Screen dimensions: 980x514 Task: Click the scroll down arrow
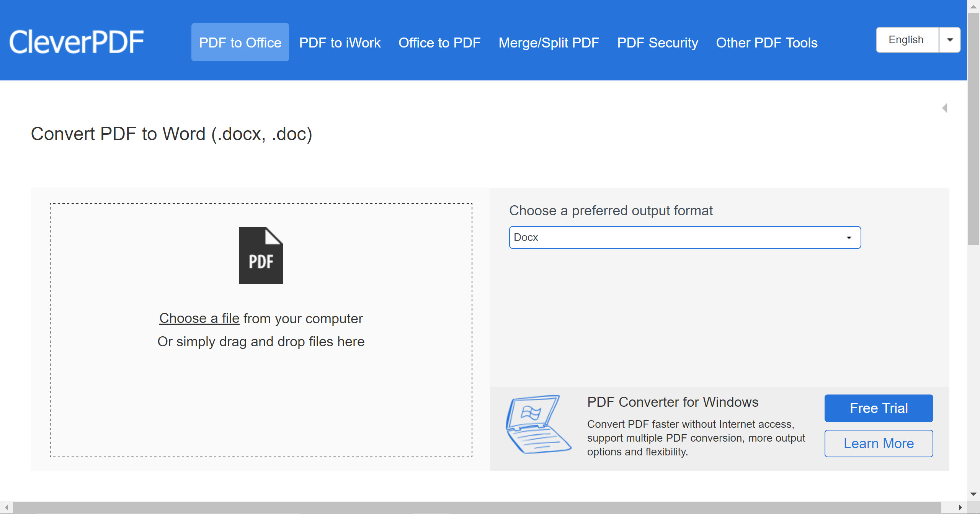pos(973,494)
